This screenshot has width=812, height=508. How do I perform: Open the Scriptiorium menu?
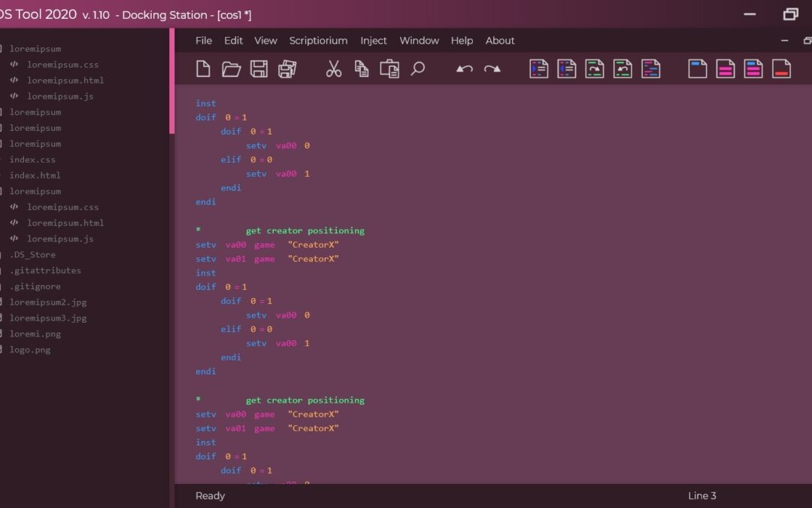(x=319, y=41)
